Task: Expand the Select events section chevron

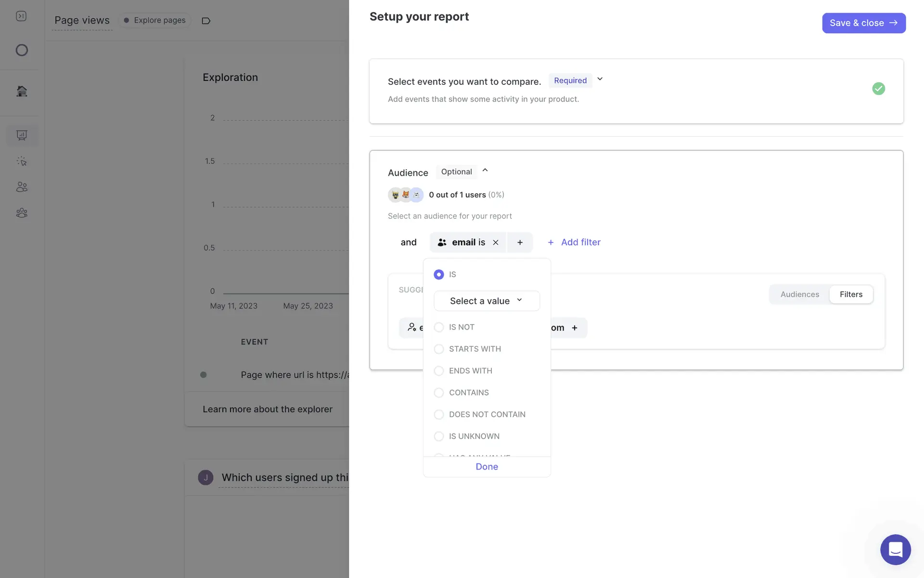Action: point(600,79)
